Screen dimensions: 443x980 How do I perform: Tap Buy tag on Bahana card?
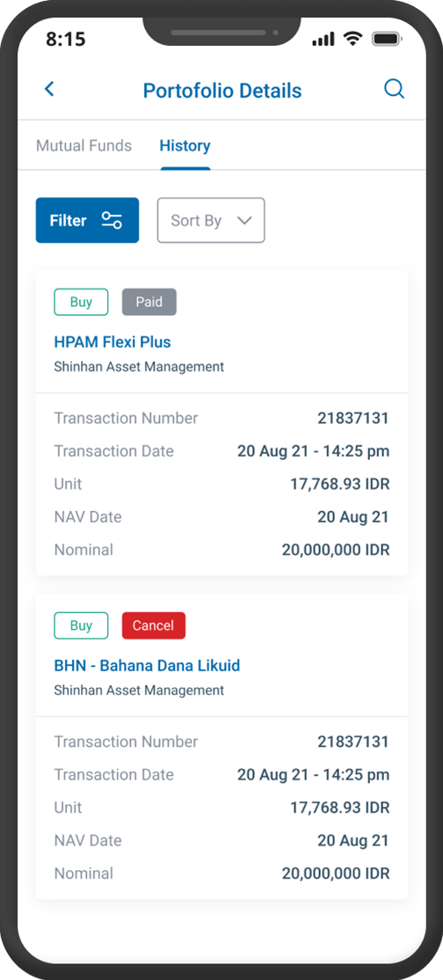(x=81, y=625)
